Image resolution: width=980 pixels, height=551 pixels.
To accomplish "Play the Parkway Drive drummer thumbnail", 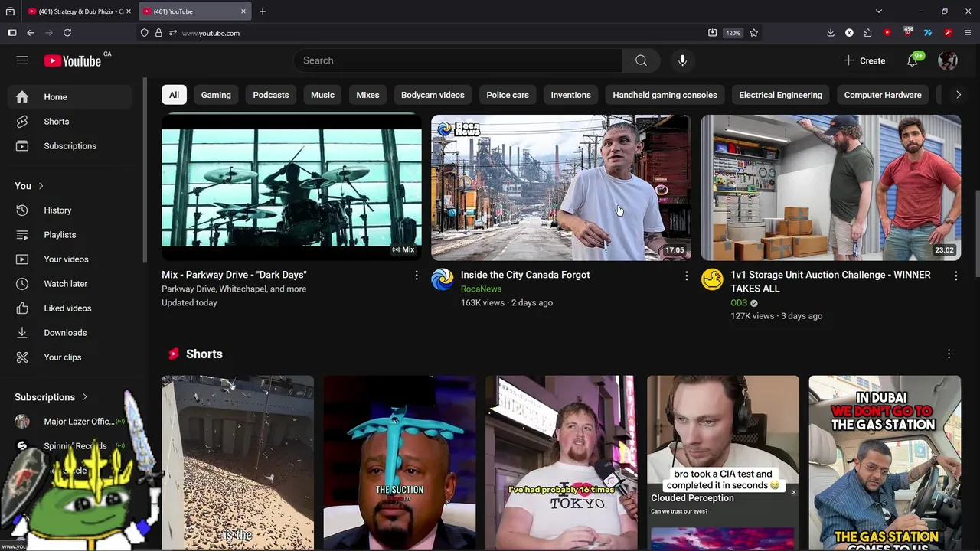I will coord(291,187).
